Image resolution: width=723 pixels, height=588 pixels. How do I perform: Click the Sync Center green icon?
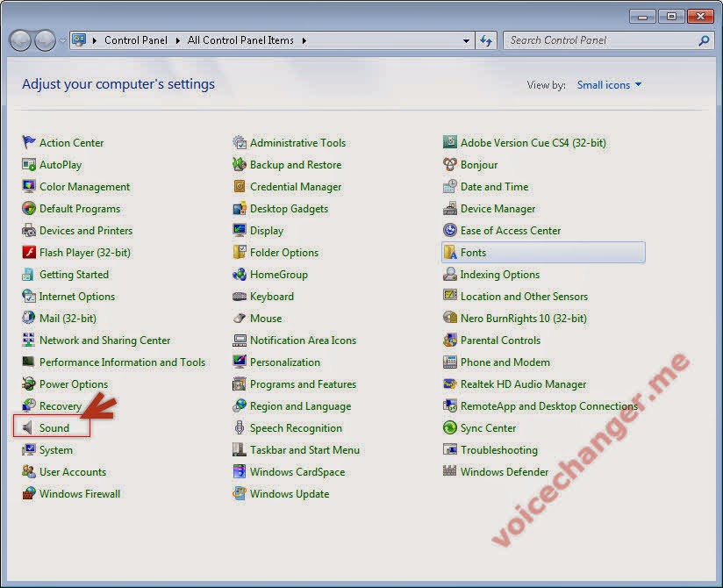(x=450, y=427)
